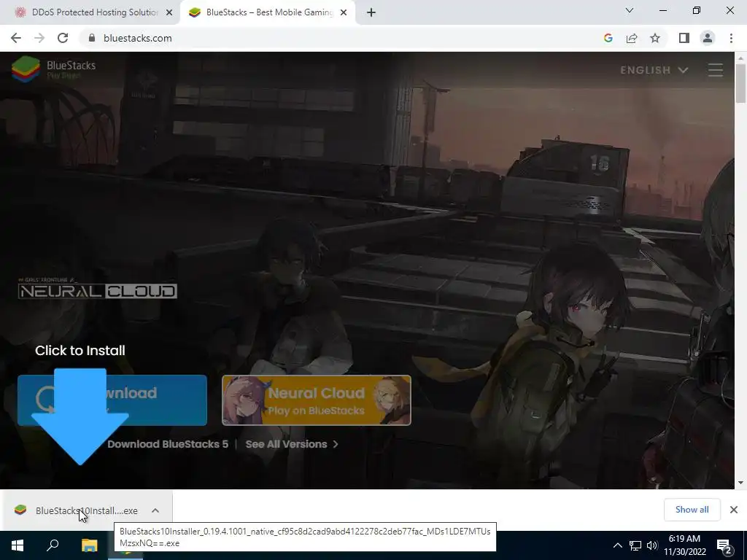Open the notification center icon
Screen dimensions: 747x560
click(x=724, y=545)
